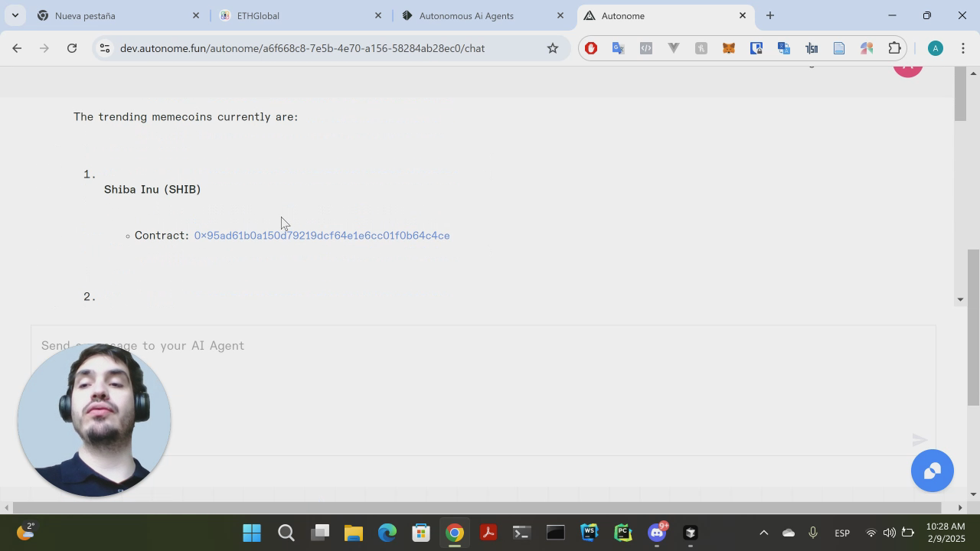Go back to the previous page

point(17,48)
